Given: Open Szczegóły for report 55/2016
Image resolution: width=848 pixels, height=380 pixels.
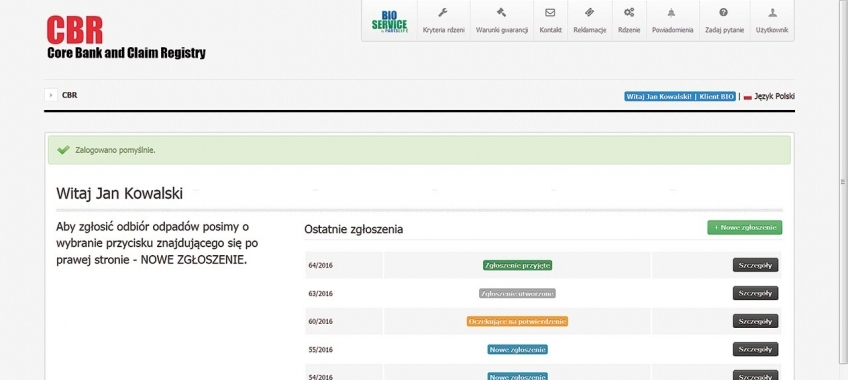Looking at the screenshot, I should click(755, 349).
